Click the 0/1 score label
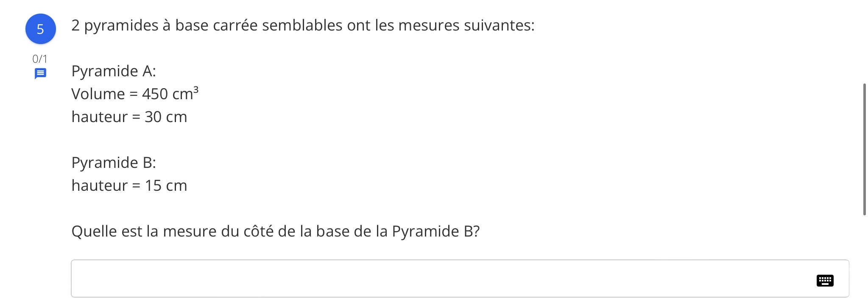868x298 pixels. 40,58
